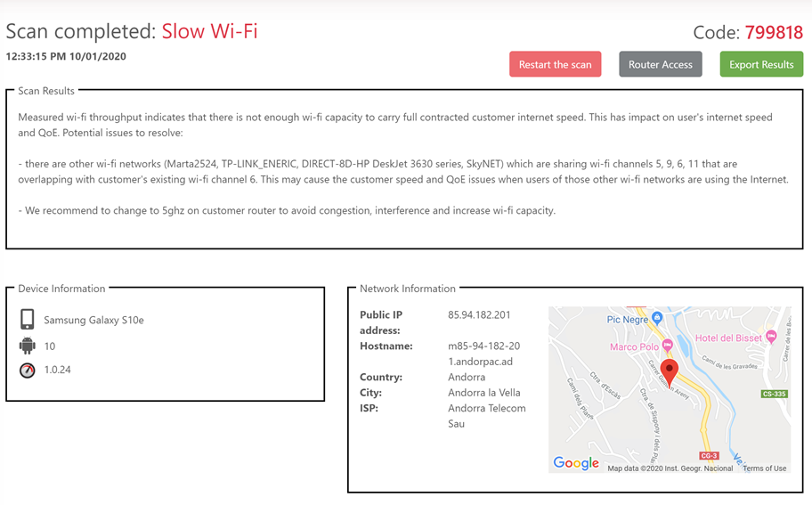Click the smartphone device icon
The width and height of the screenshot is (812, 505).
(28, 320)
